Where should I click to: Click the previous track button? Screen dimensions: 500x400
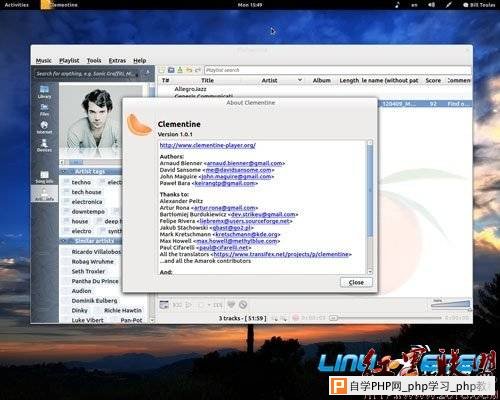pyautogui.click(x=177, y=305)
